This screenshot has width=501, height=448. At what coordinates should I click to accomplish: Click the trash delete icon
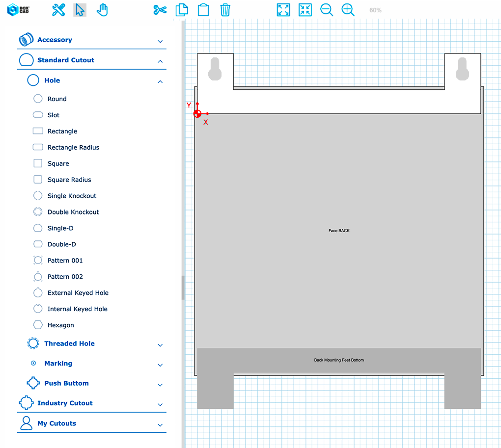pyautogui.click(x=225, y=10)
